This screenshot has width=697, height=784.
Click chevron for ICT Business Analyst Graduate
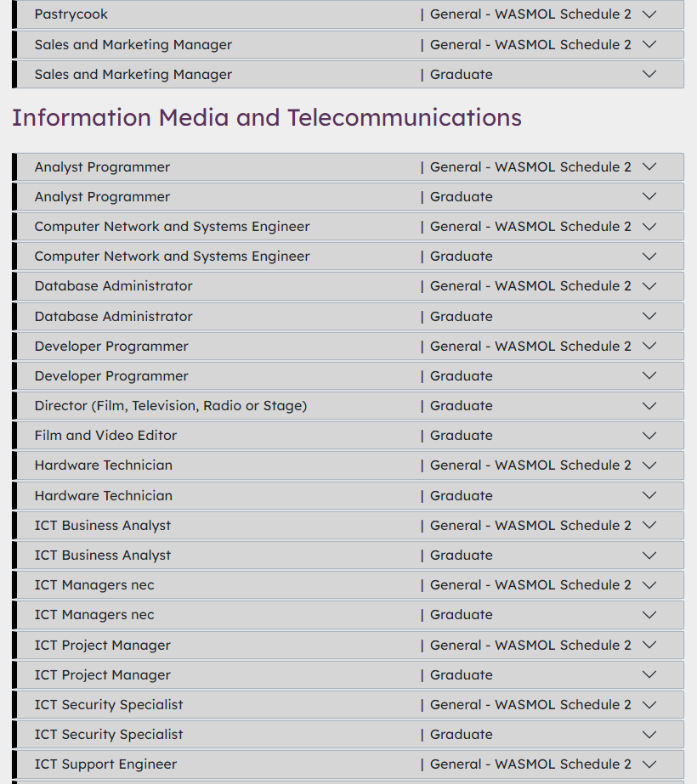[649, 555]
